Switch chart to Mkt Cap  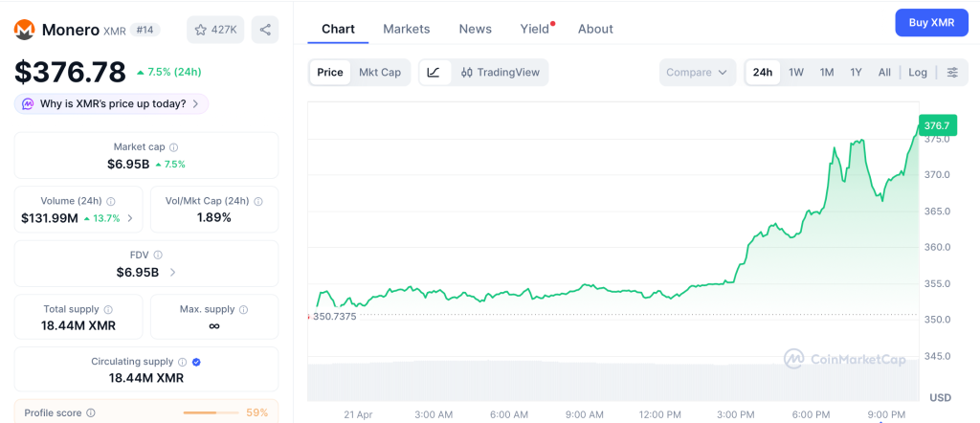point(380,73)
